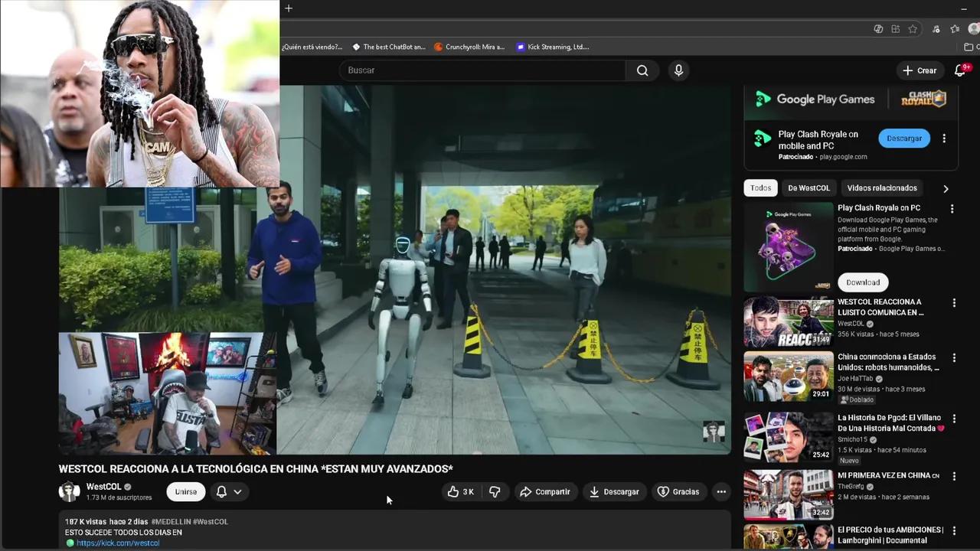Open the notification bell dropdown next to Unirse
Image resolution: width=980 pixels, height=551 pixels.
click(x=229, y=492)
